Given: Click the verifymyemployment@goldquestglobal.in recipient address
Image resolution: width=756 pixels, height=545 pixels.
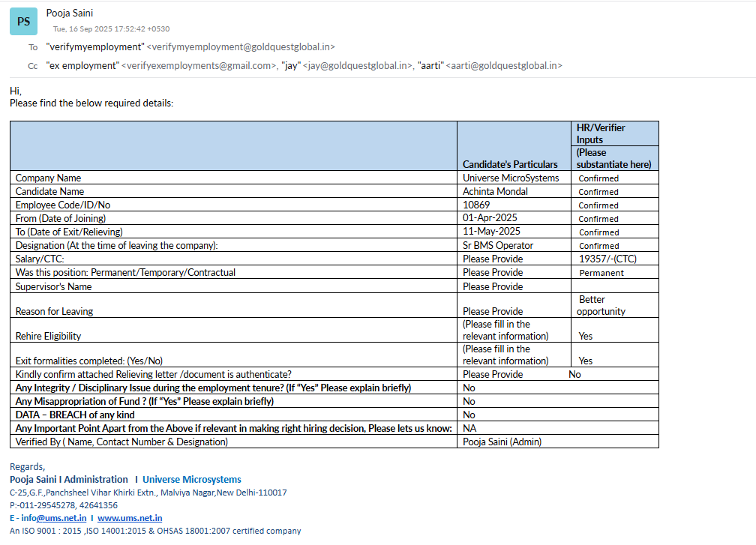Looking at the screenshot, I should (240, 46).
